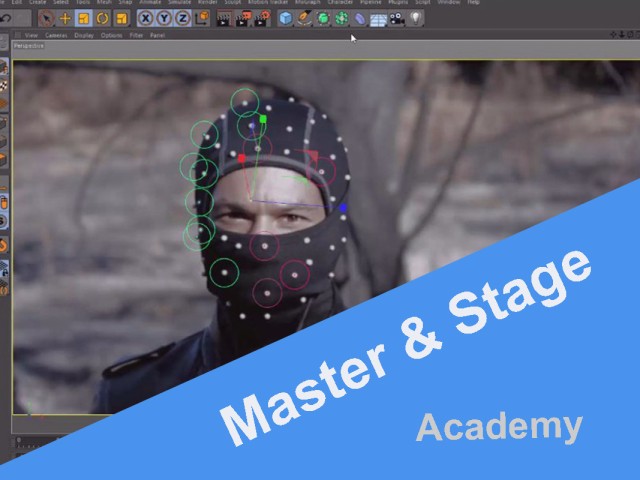Add a Light object from toolbar

pyautogui.click(x=415, y=18)
